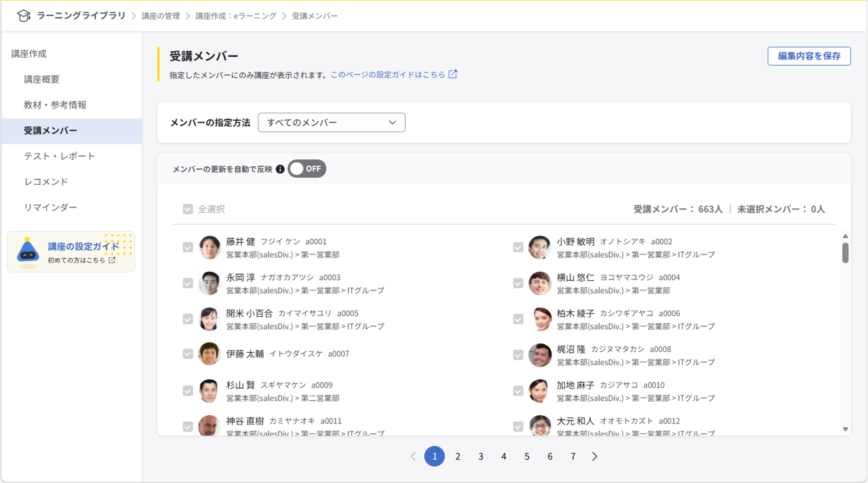Toggle checkbox for 小野 敏明
Screen dimensions: 868x483
[518, 248]
